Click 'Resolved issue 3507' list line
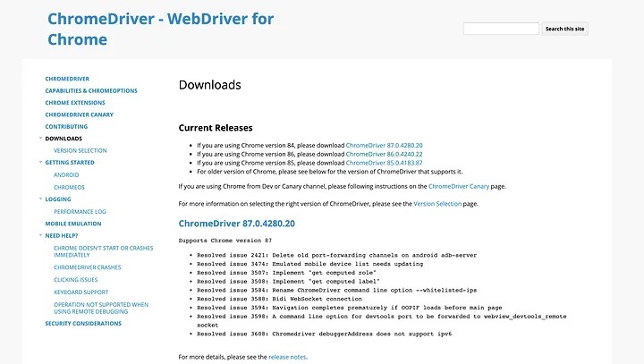This screenshot has width=644, height=364. point(287,273)
